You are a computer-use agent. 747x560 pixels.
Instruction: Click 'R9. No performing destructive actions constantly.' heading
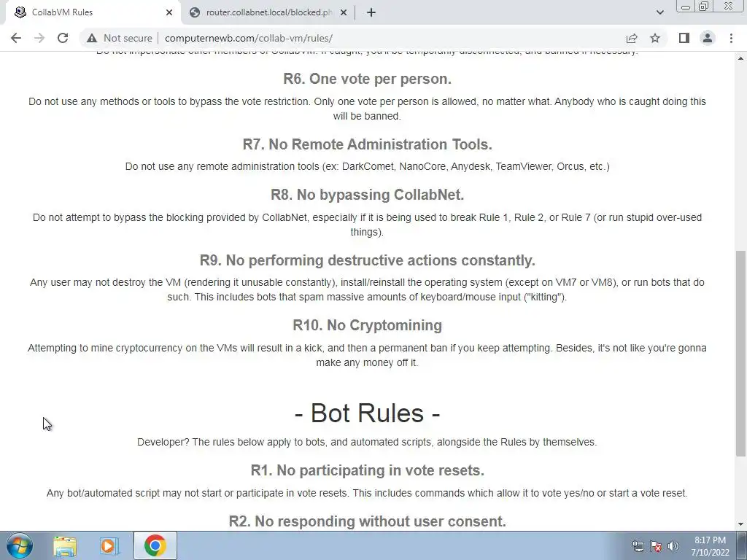point(368,260)
